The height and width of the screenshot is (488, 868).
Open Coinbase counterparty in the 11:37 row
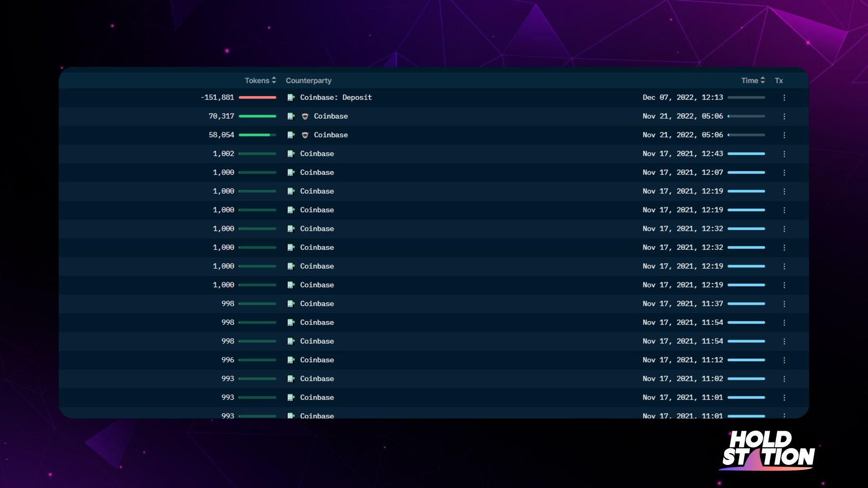[x=317, y=304]
